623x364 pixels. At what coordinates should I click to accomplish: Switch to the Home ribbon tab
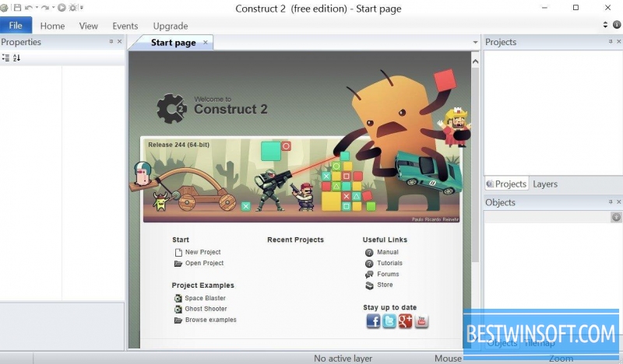tap(52, 26)
